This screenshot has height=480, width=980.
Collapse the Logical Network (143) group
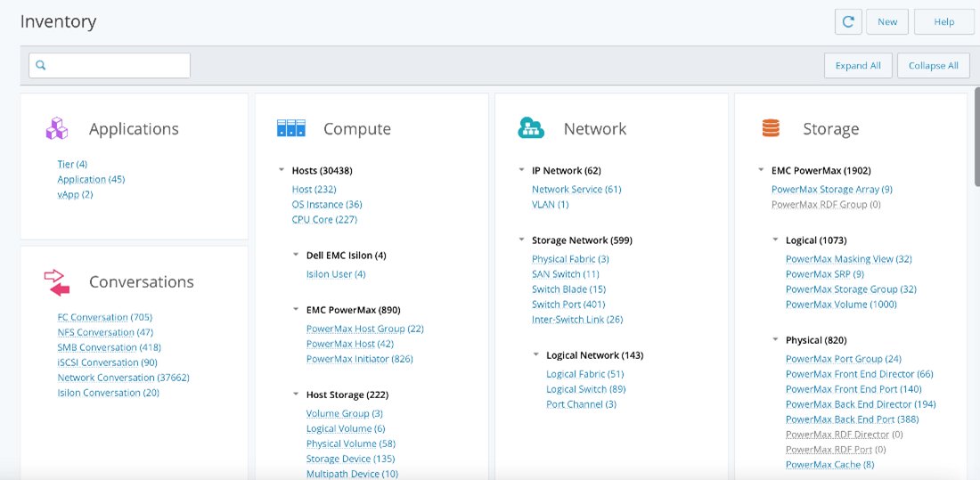536,355
